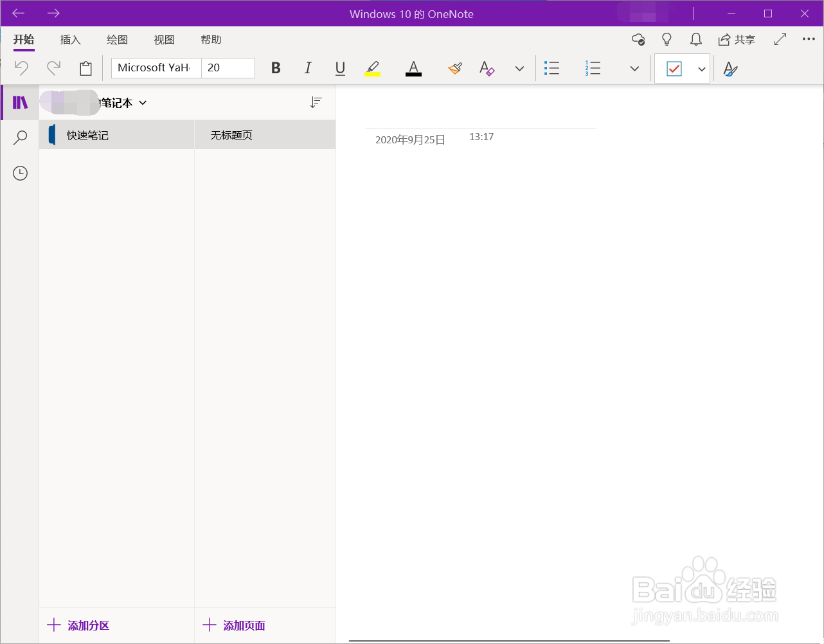Viewport: 824px width, 644px height.
Task: Switch to the 帮助 tab
Action: click(x=211, y=40)
